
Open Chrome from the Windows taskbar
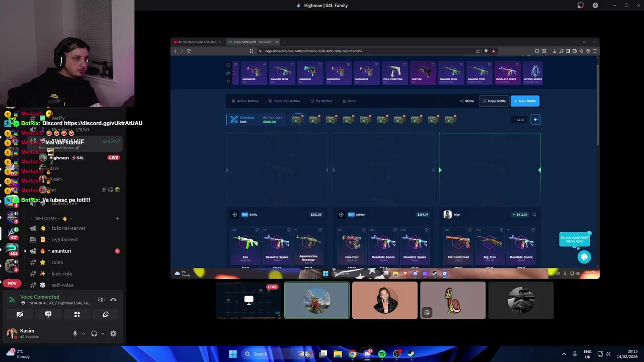click(353, 354)
